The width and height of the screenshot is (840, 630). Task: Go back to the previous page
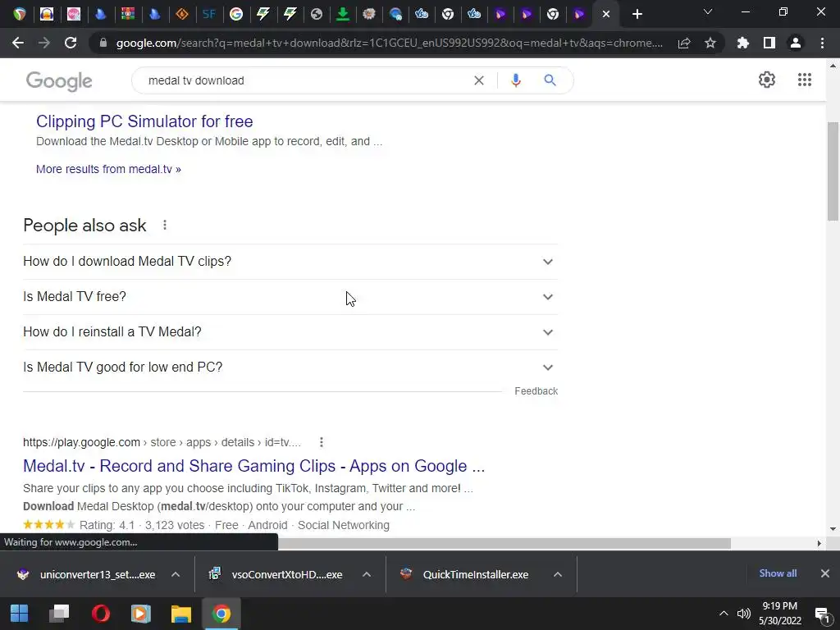pos(18,43)
